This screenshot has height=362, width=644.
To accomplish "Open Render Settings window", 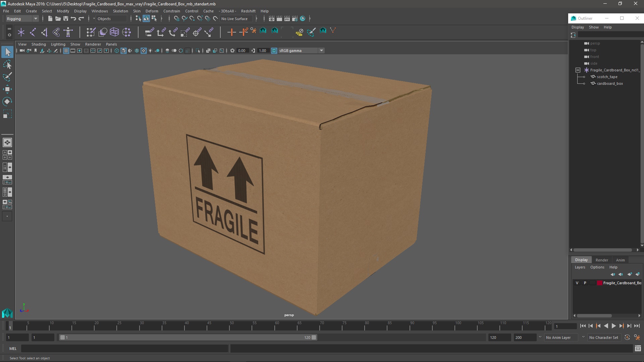I will [x=295, y=18].
